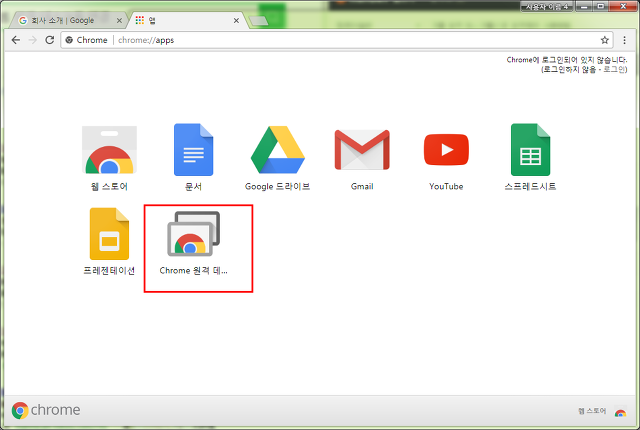Viewport: 640px width, 430px height.
Task: Minimize the Chrome window
Action: point(584,6)
